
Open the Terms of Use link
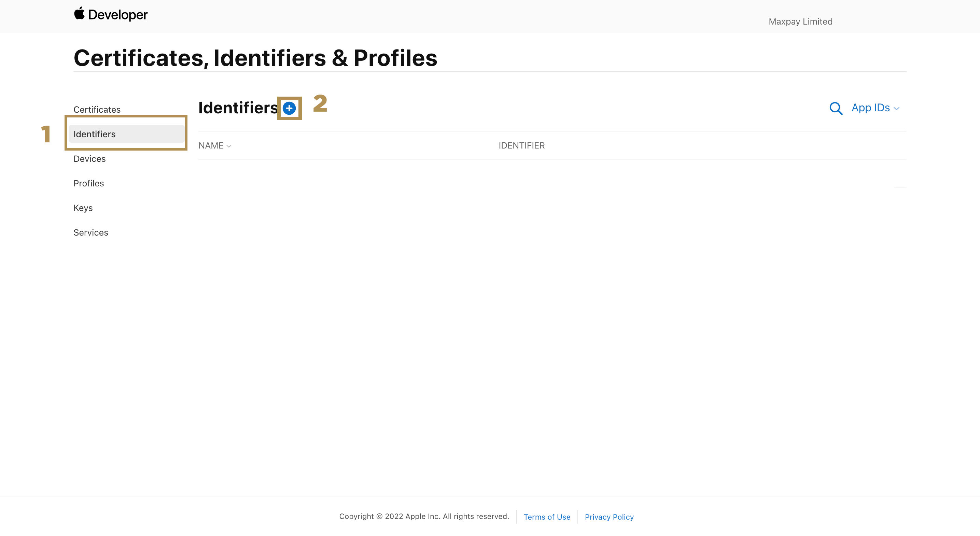547,517
